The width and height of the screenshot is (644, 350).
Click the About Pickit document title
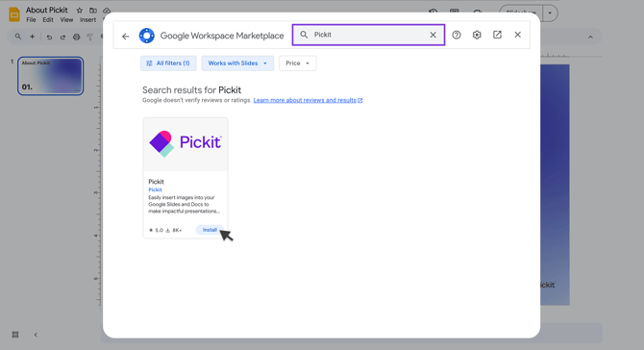tap(47, 10)
